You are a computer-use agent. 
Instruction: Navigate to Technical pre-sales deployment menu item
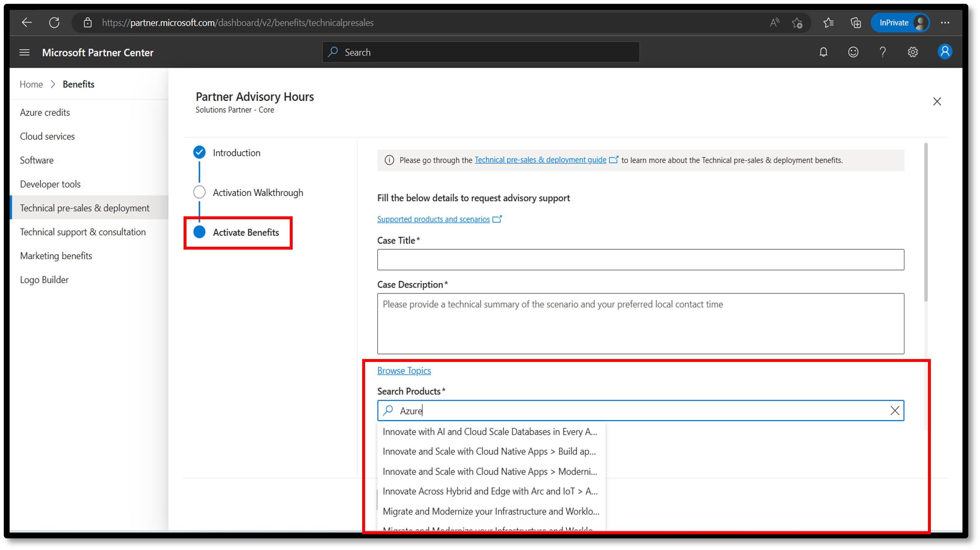85,208
